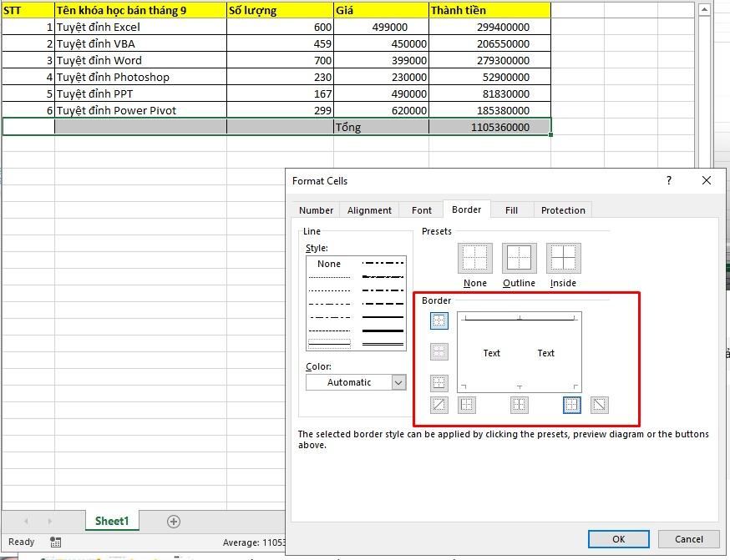Confirm borders by clicking OK
This screenshot has width=730, height=560.
click(618, 539)
